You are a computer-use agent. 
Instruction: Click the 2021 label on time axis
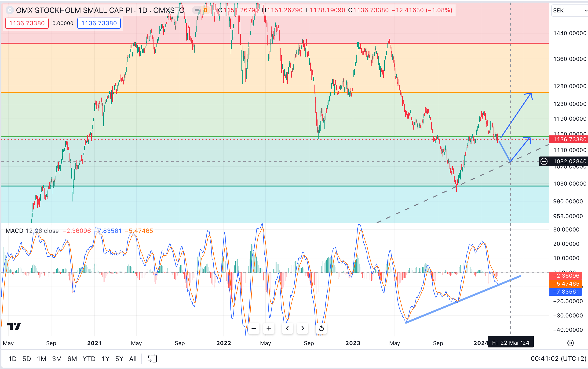click(95, 343)
